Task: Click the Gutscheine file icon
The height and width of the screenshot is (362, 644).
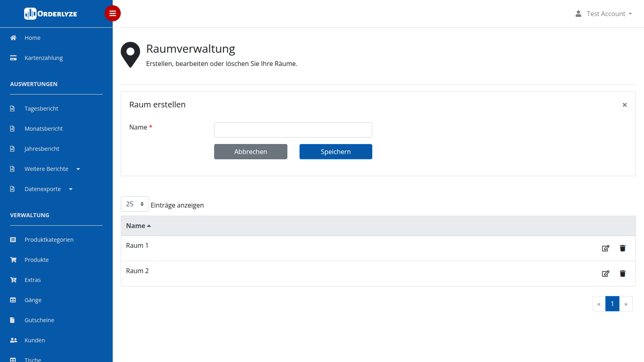Action: [x=12, y=320]
